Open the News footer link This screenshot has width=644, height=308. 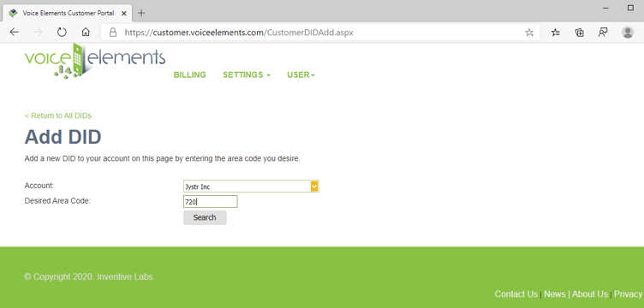[554, 294]
